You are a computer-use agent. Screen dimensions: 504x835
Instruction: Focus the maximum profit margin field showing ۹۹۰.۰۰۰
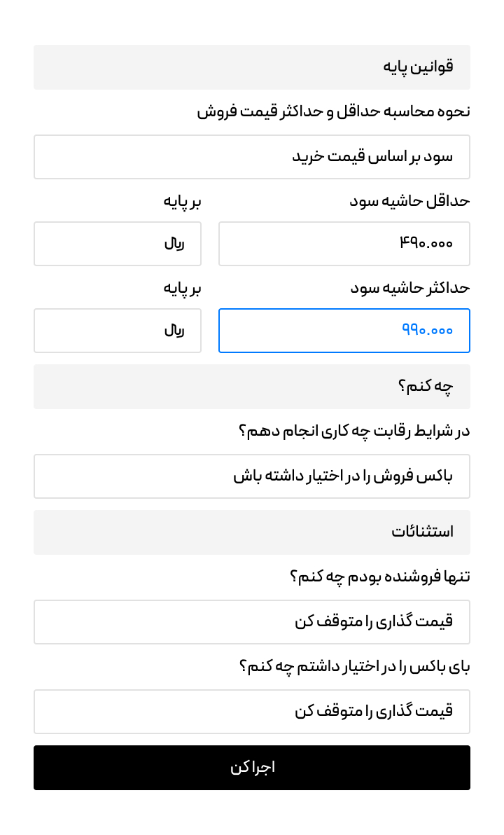(x=344, y=331)
